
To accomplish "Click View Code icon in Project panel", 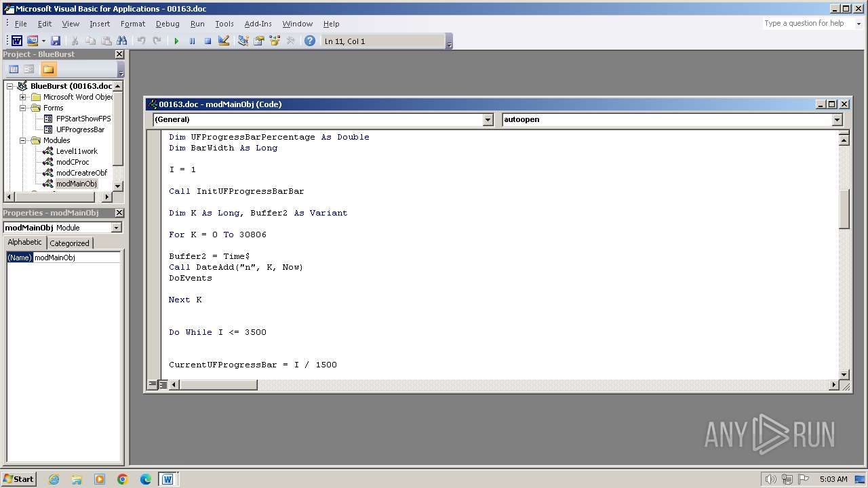I will coord(13,69).
